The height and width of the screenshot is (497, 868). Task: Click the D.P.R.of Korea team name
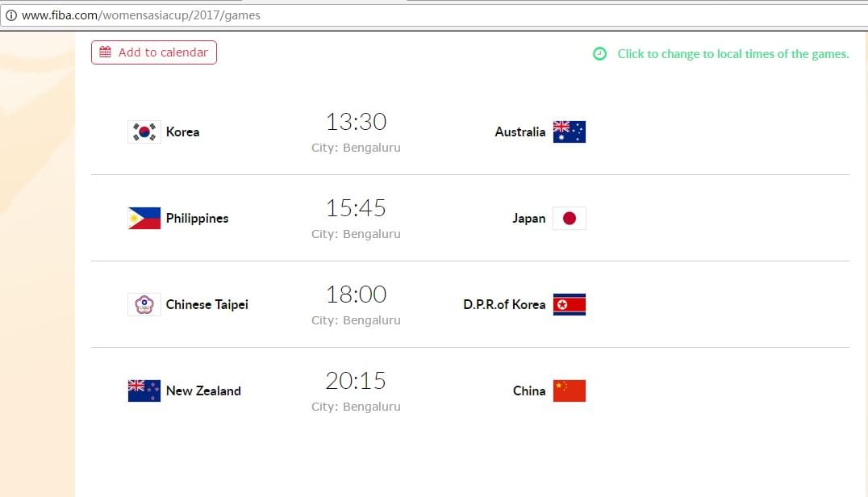coord(504,304)
